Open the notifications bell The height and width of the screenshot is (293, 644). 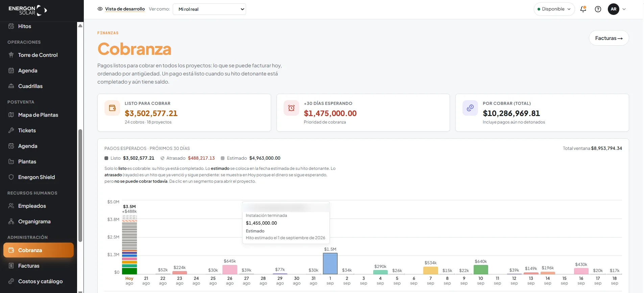583,9
